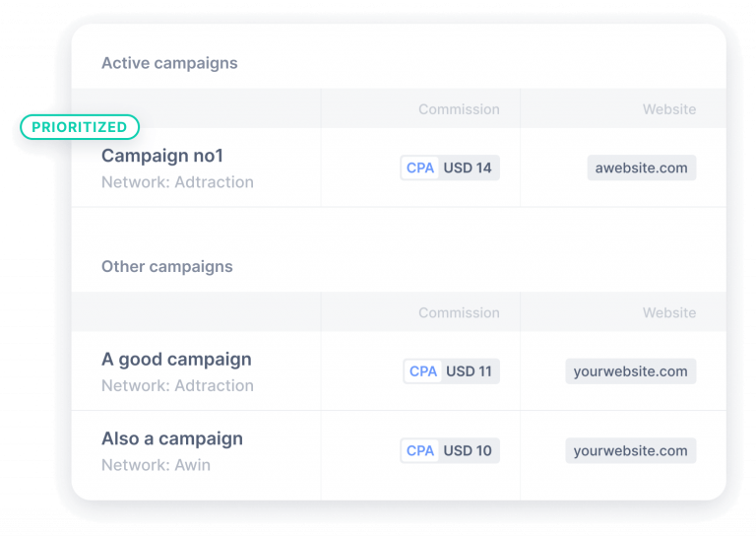Sort by Website in Other campaigns header

coord(669,313)
